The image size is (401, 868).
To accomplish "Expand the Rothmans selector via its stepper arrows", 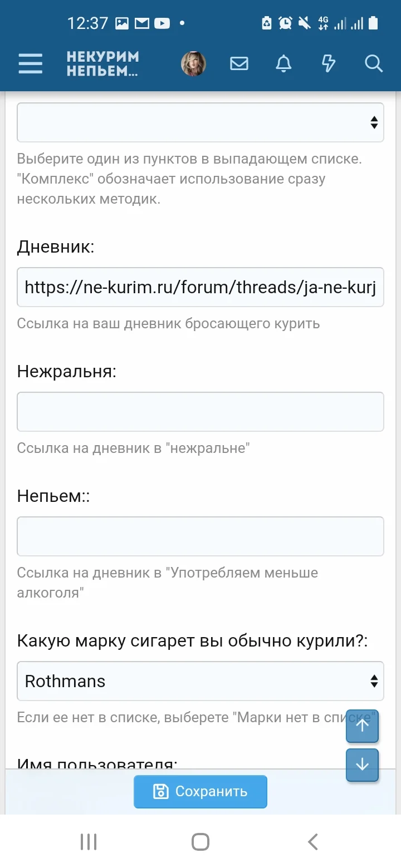I will click(x=374, y=681).
